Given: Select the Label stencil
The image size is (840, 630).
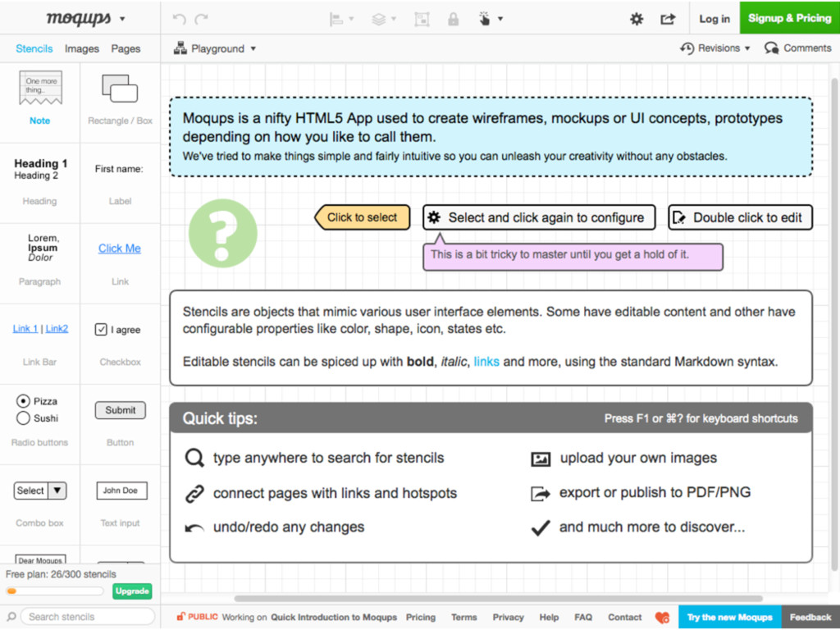Looking at the screenshot, I should [120, 183].
